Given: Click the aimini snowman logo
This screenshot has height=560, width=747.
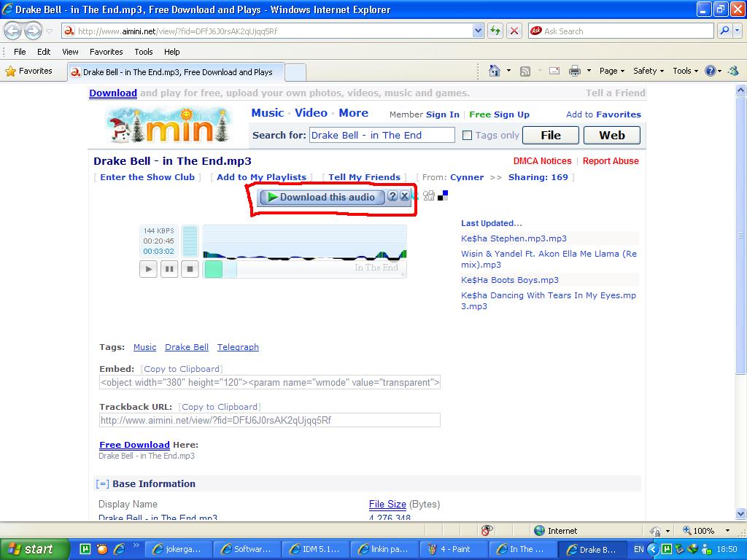Looking at the screenshot, I should click(x=169, y=125).
